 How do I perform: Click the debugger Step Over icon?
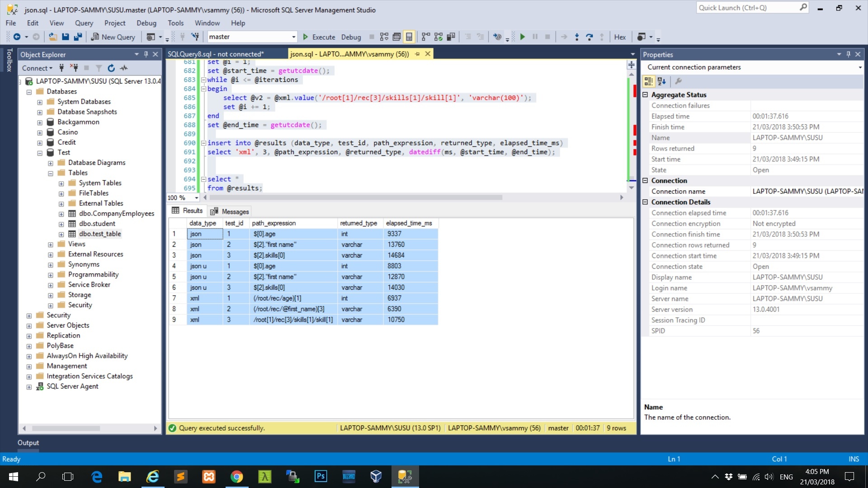(x=589, y=37)
